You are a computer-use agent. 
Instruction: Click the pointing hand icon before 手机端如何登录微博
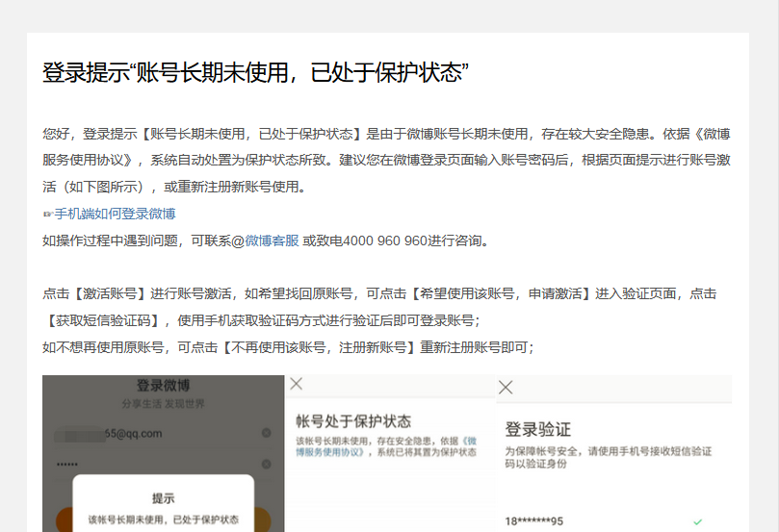coord(48,214)
